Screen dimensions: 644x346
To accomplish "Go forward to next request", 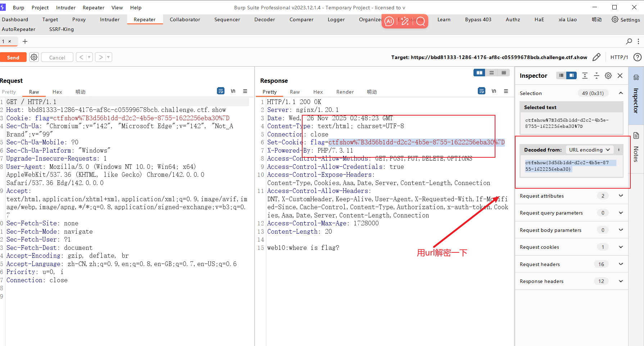I will [101, 57].
